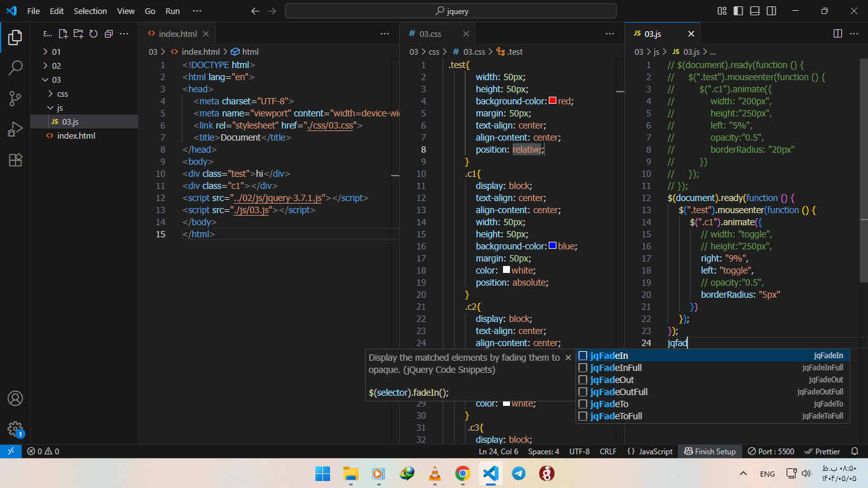Open Telegram from the taskbar
This screenshot has height=488, width=868.
518,473
